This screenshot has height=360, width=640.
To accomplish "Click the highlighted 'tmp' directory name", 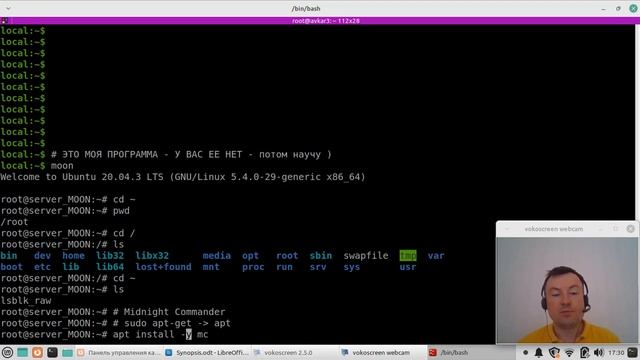I will coord(408,256).
